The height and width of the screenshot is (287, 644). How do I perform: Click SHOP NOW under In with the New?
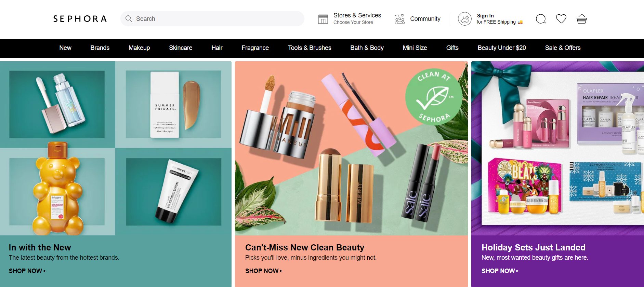pos(27,271)
